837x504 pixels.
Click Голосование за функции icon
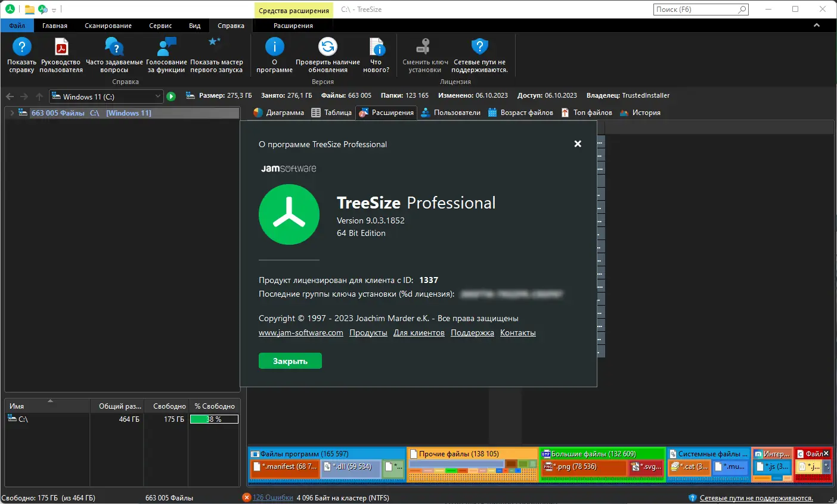[166, 46]
